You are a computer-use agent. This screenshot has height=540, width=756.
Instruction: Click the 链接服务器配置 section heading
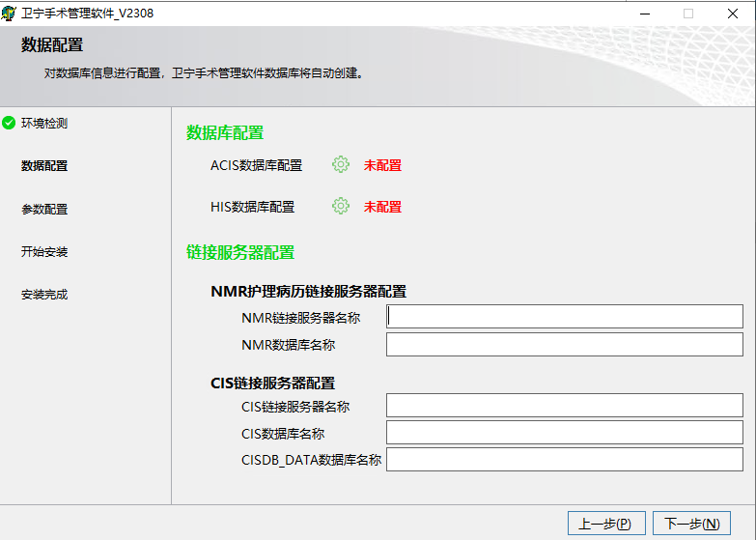240,252
